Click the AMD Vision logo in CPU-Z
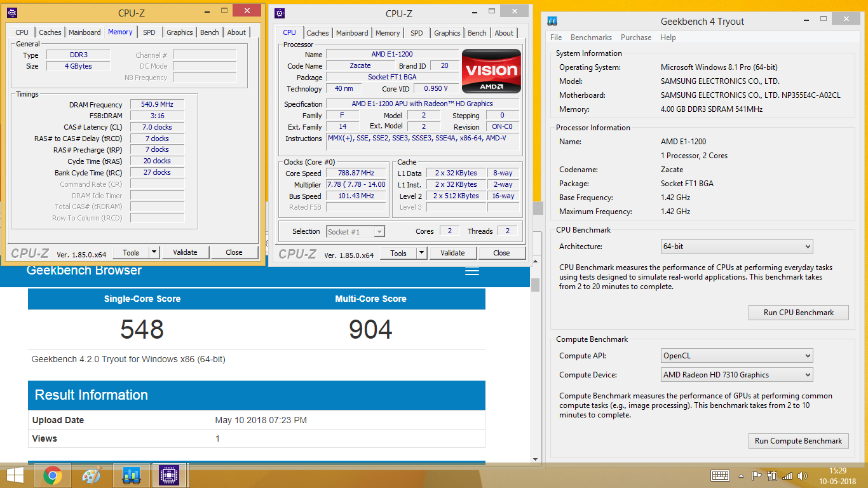This screenshot has width=868, height=488. pos(491,71)
